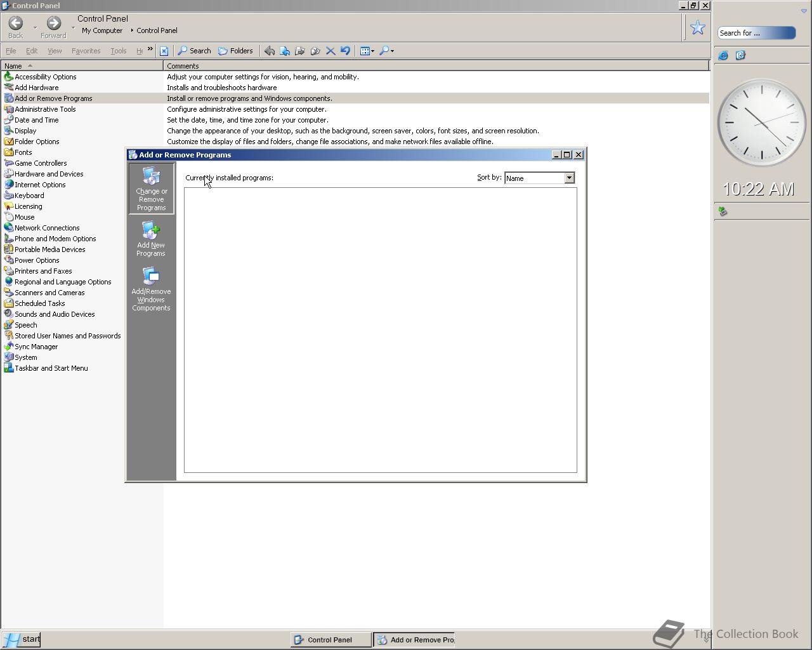This screenshot has height=650, width=812.
Task: Switch to Add or Remove Programs taskbar button
Action: (414, 640)
